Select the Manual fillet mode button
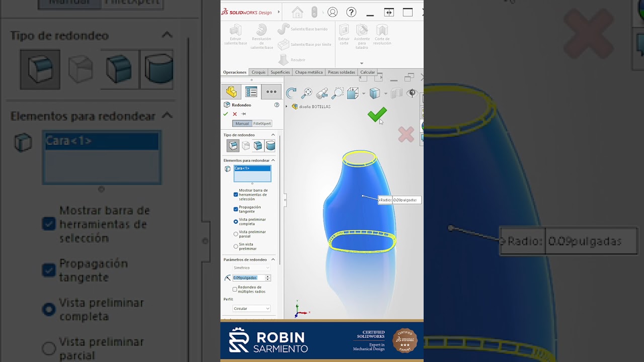 coord(242,124)
